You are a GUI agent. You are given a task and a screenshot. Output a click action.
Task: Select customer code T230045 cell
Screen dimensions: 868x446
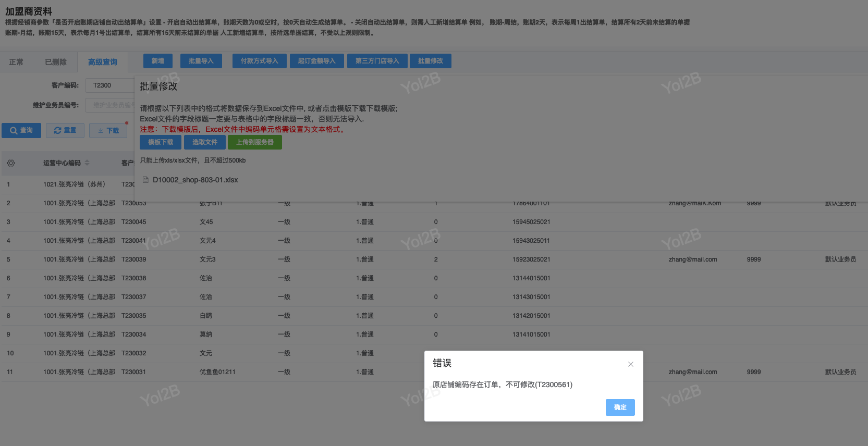tap(134, 222)
